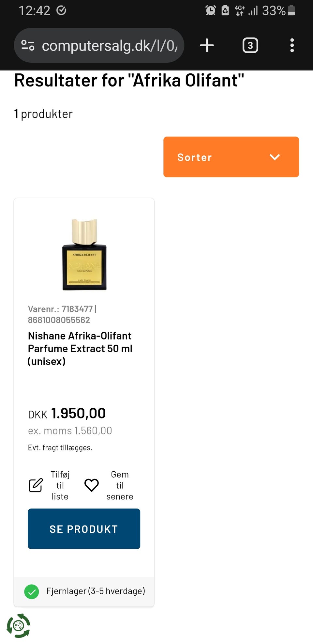Click the heart icon to save for later
This screenshot has height=644, width=313.
coord(92,485)
